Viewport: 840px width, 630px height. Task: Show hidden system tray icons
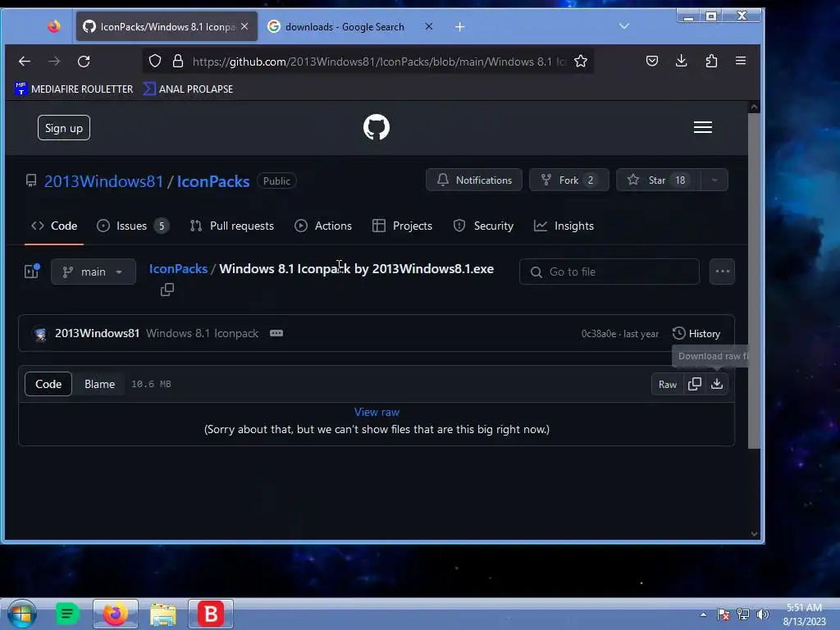pos(703,614)
